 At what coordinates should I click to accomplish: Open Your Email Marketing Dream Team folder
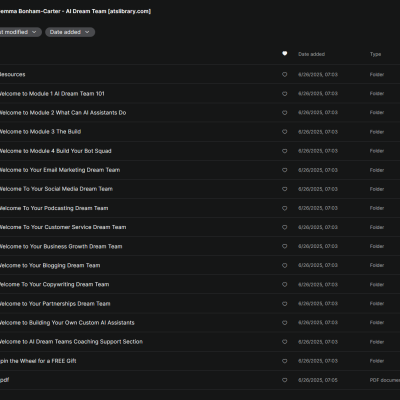60,170
